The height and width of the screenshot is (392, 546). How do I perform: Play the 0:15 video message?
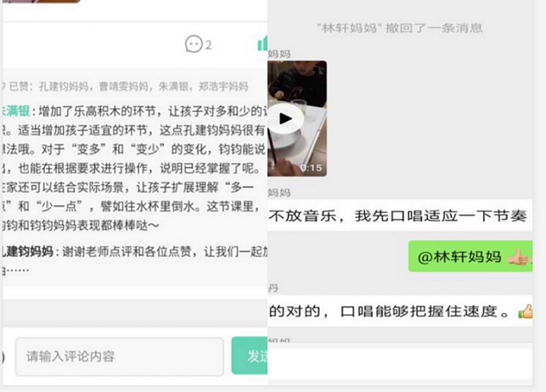tap(286, 119)
